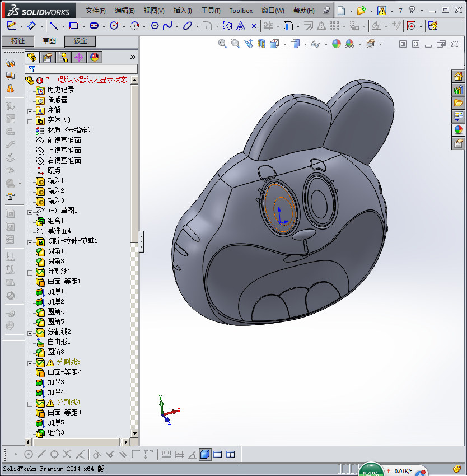The width and height of the screenshot is (467, 476).
Task: Toggle the grid display button
Action: 179,455
